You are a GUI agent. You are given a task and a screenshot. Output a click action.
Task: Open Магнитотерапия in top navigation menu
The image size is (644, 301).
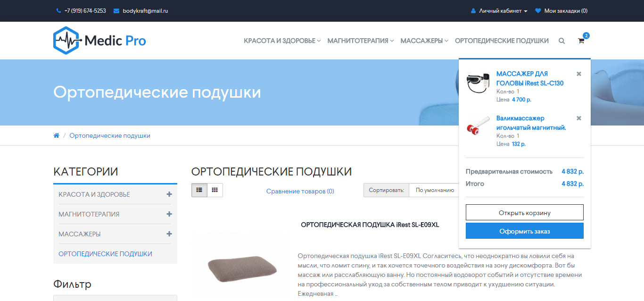(361, 41)
